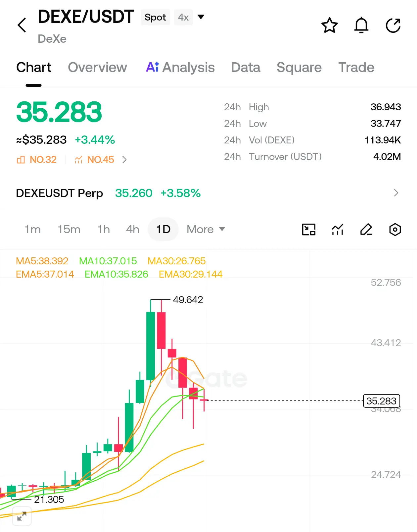This screenshot has width=417, height=532.
Task: Open the pair selector dropdown arrow
Action: [x=201, y=17]
